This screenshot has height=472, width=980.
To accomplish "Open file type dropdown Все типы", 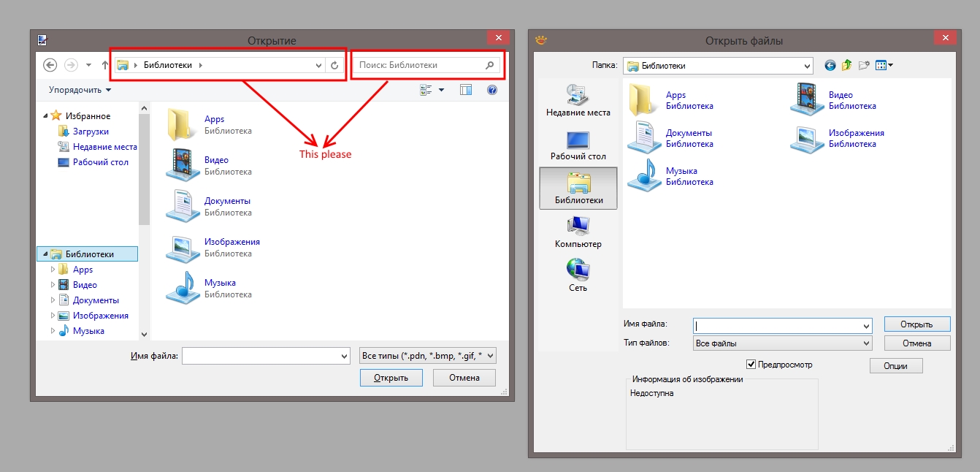I will point(428,357).
